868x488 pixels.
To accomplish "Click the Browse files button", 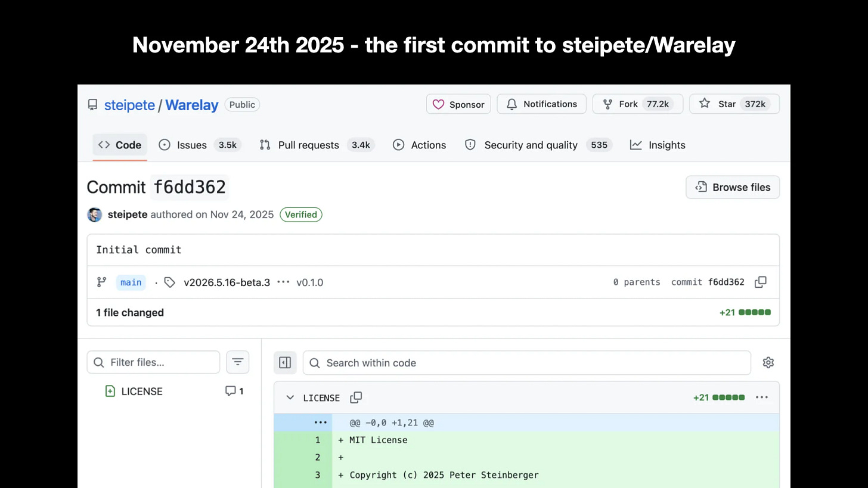I will coord(733,187).
